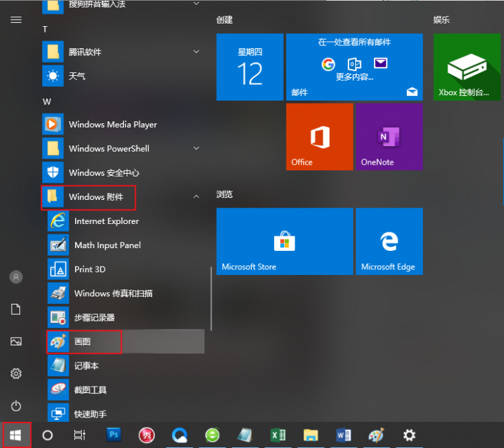Image resolution: width=504 pixels, height=448 pixels.
Task: Open File Explorer from the taskbar
Action: (311, 436)
